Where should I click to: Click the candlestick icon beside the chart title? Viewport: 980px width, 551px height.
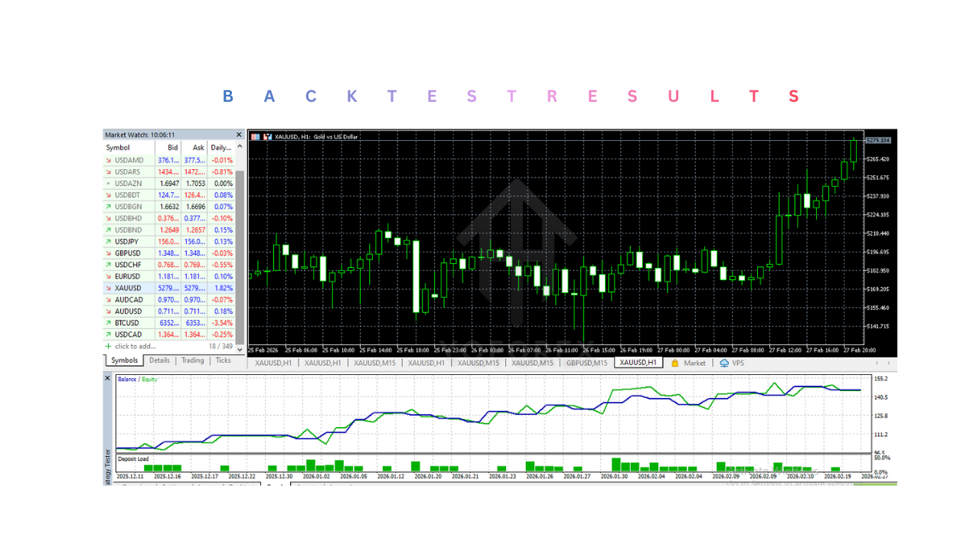269,137
